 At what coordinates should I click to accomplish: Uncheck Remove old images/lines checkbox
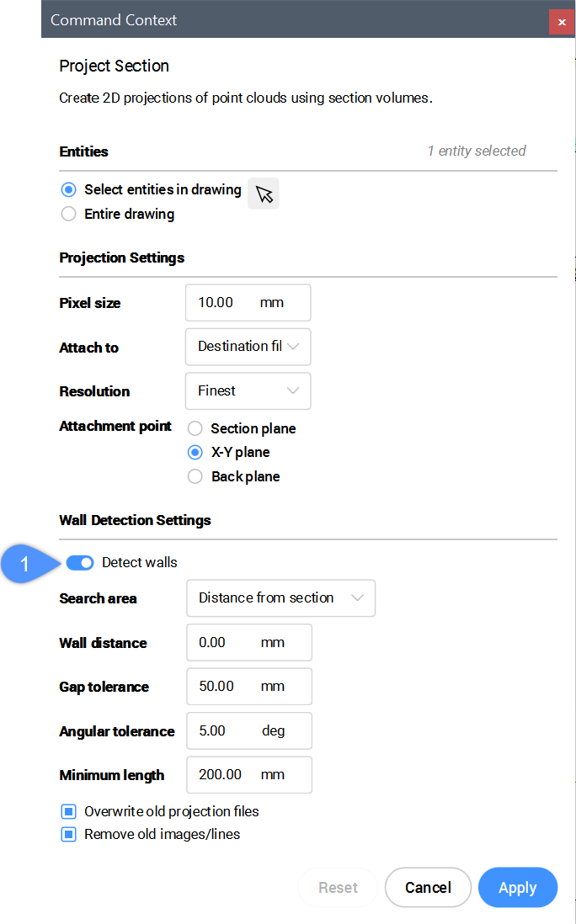coord(69,835)
